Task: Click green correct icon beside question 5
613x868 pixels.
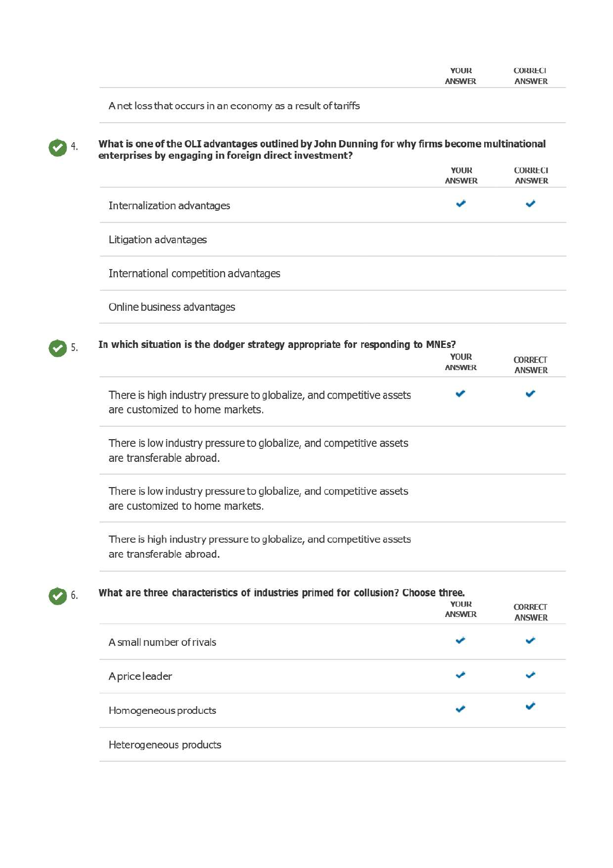Action: pos(58,348)
